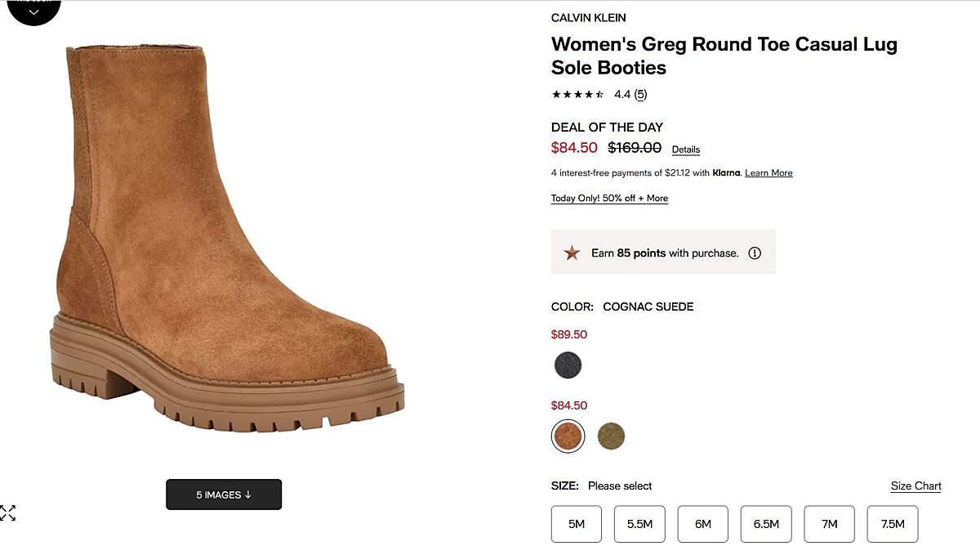Select size 5.5M
This screenshot has width=980, height=555.
point(639,524)
